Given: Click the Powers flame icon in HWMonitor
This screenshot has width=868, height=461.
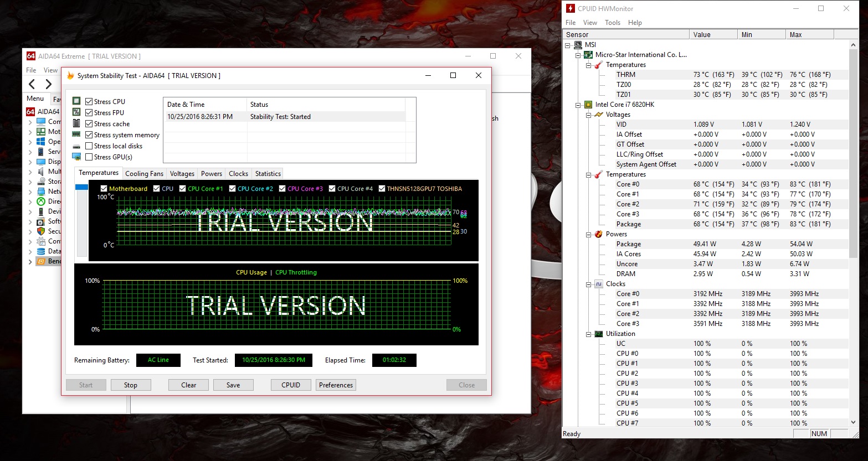Looking at the screenshot, I should coord(598,234).
